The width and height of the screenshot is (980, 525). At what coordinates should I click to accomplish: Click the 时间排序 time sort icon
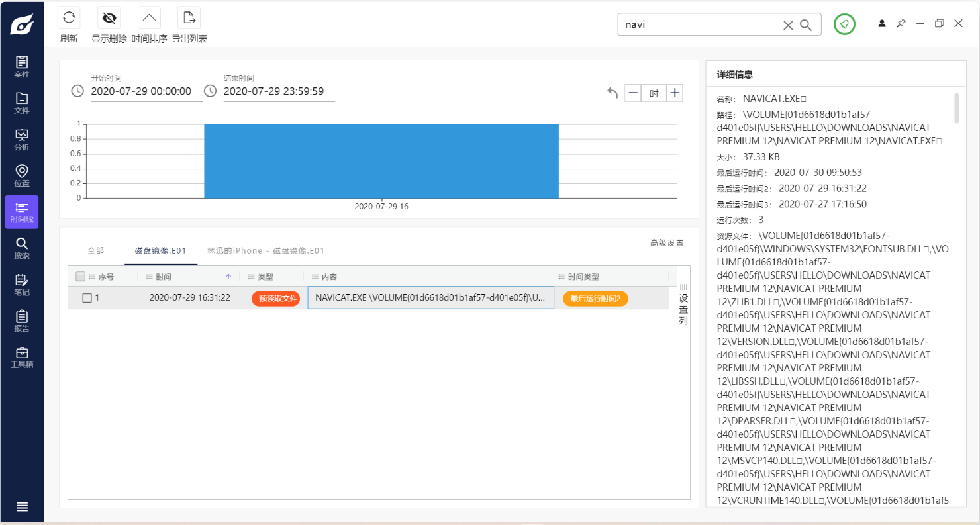149,18
